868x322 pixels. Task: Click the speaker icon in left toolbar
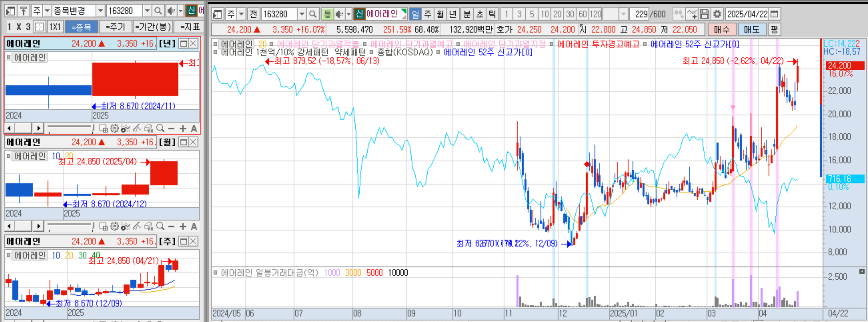[171, 11]
